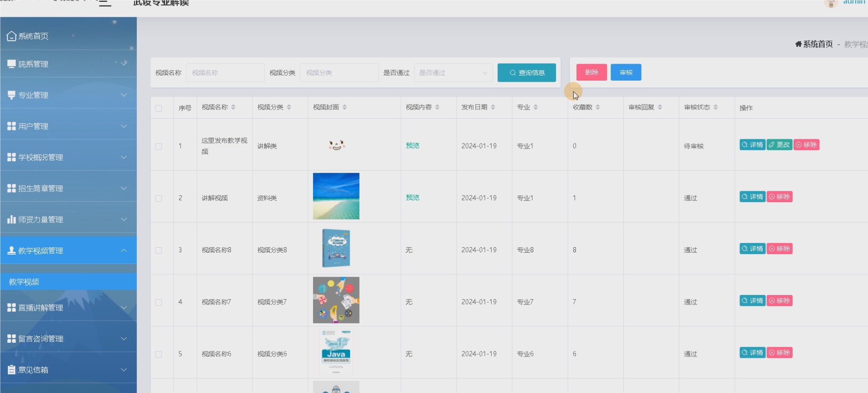
Task: Click the home icon in breadcrumb
Action: point(798,44)
